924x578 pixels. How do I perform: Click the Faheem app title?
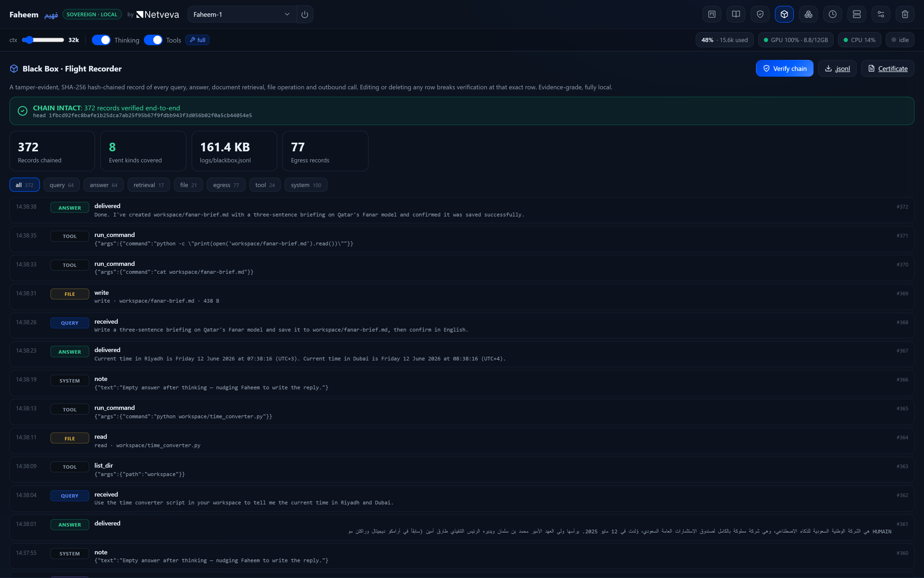[x=24, y=14]
